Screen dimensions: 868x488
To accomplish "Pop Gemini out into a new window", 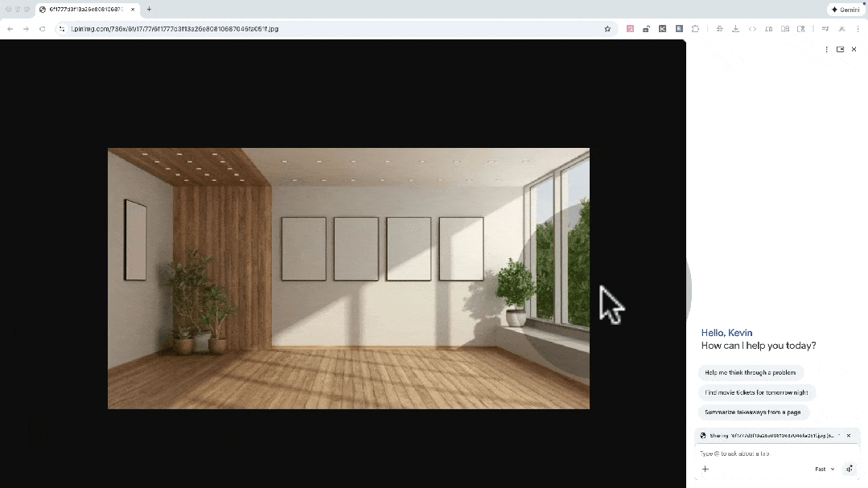I will tap(840, 49).
